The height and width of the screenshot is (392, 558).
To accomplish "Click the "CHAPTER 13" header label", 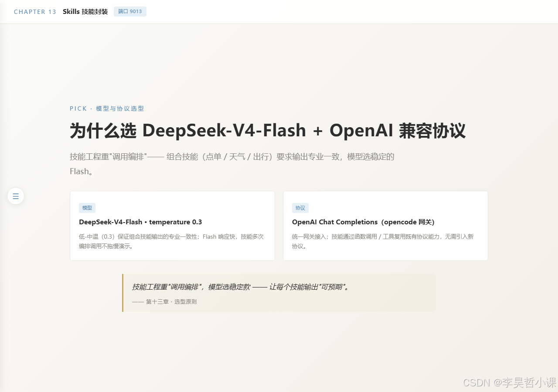I will click(x=35, y=12).
